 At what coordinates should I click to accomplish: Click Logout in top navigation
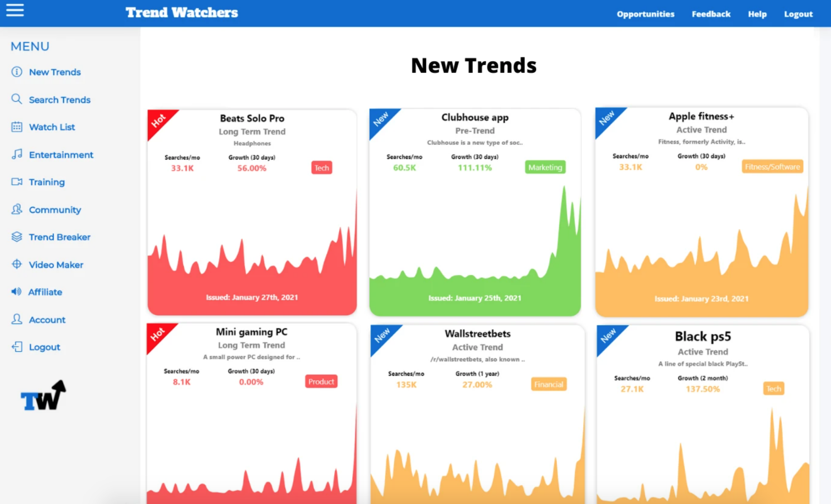click(x=798, y=14)
